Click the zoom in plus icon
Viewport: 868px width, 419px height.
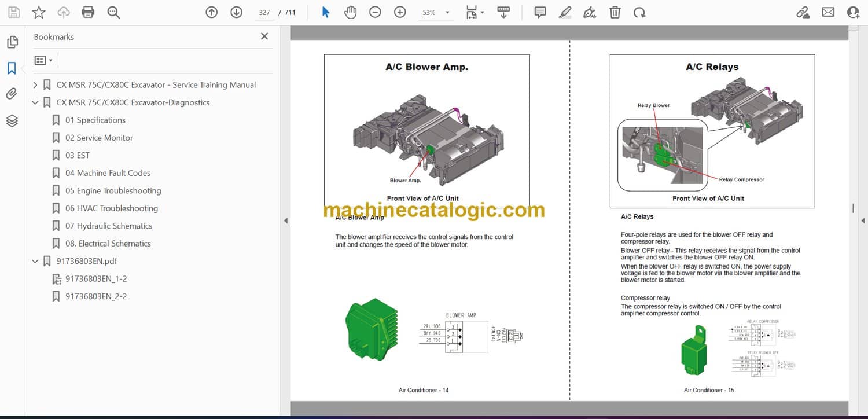click(x=400, y=12)
